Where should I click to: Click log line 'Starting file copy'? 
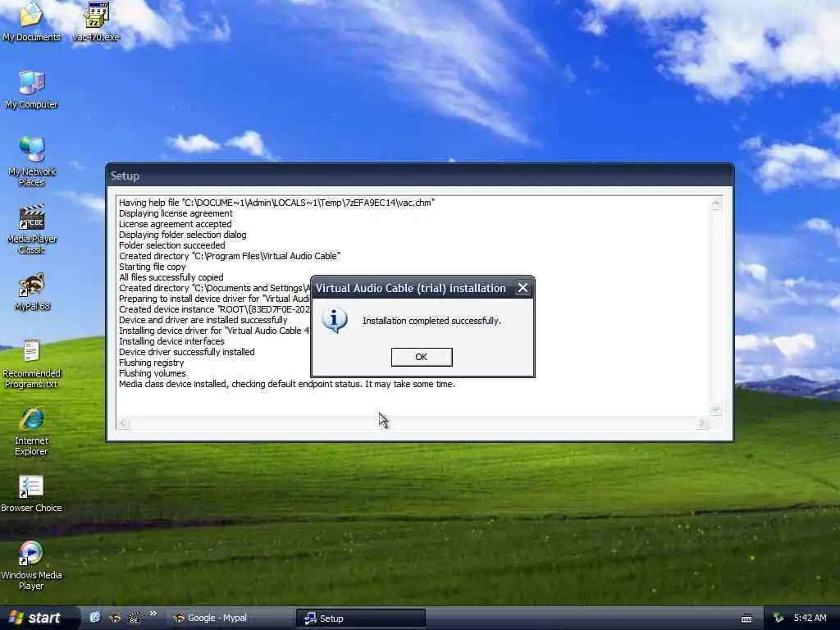coord(152,267)
